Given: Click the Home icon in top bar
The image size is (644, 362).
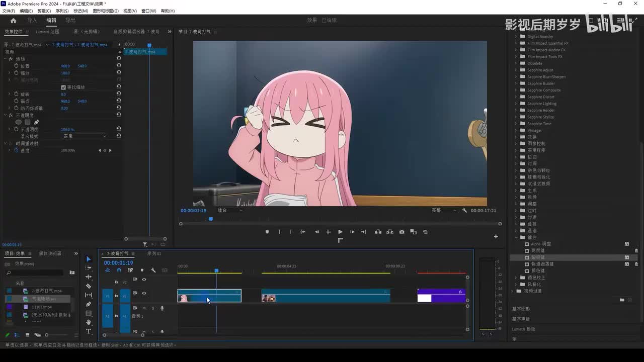Looking at the screenshot, I should tap(13, 21).
